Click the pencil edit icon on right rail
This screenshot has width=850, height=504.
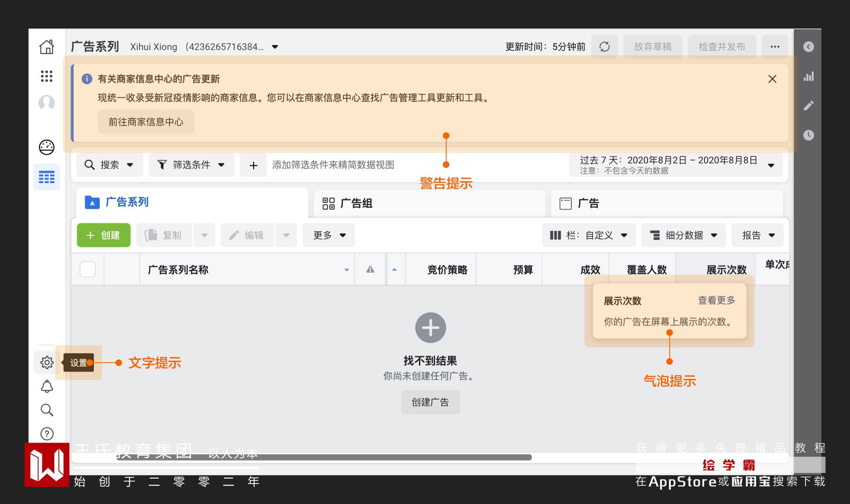tap(808, 105)
